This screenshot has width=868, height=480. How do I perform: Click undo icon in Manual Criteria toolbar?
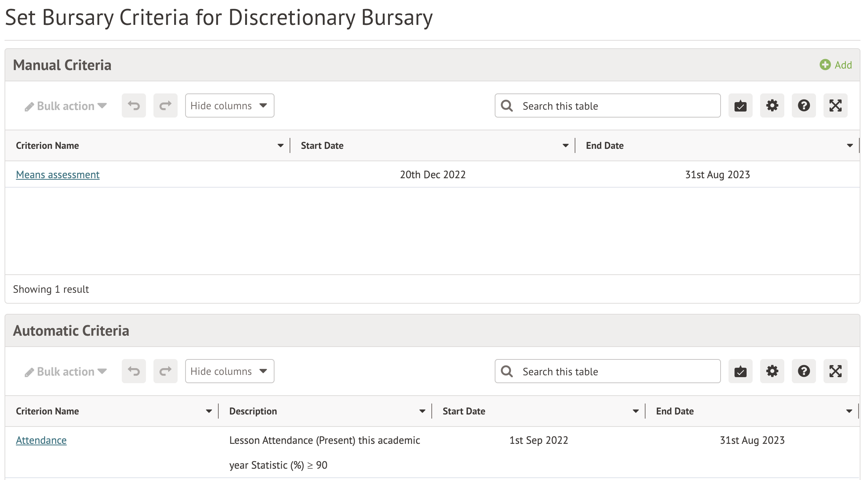(133, 106)
